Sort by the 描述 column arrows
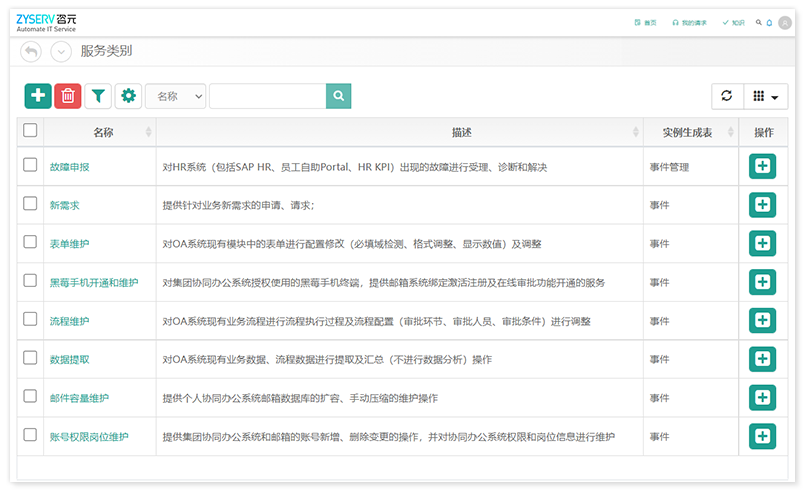The height and width of the screenshot is (495, 808). pyautogui.click(x=635, y=132)
